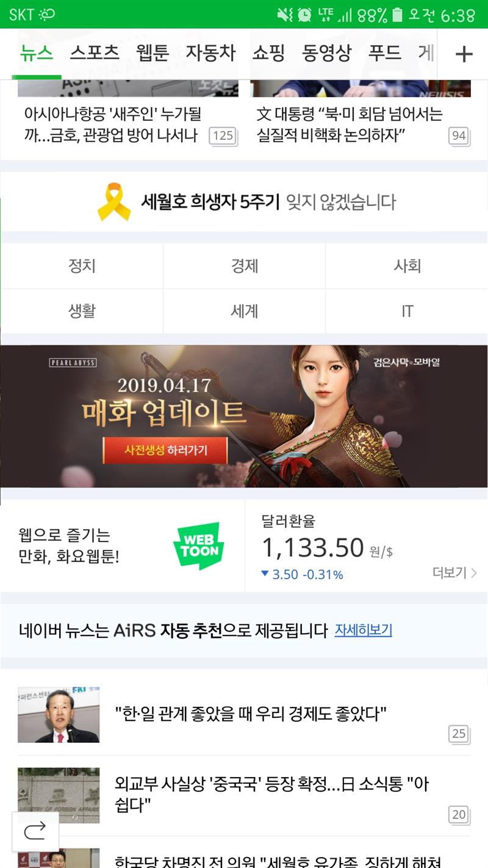Screen dimensions: 488x868
Task: Open the 94 comments count icon
Action: [459, 136]
